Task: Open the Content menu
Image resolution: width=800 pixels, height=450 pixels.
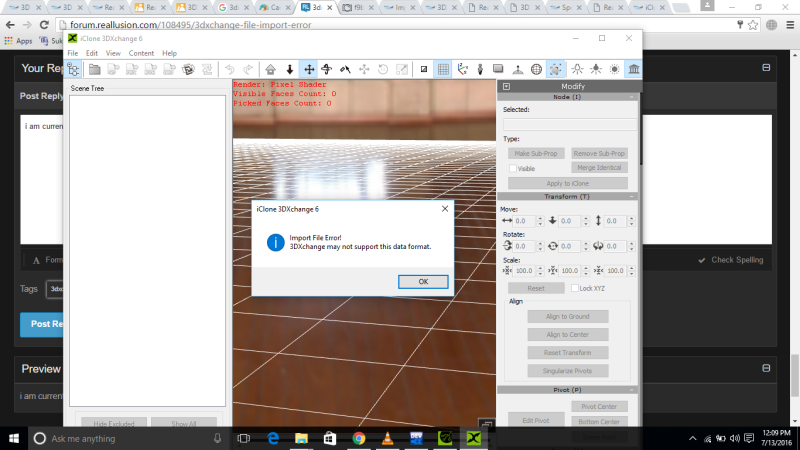Action: [x=141, y=53]
